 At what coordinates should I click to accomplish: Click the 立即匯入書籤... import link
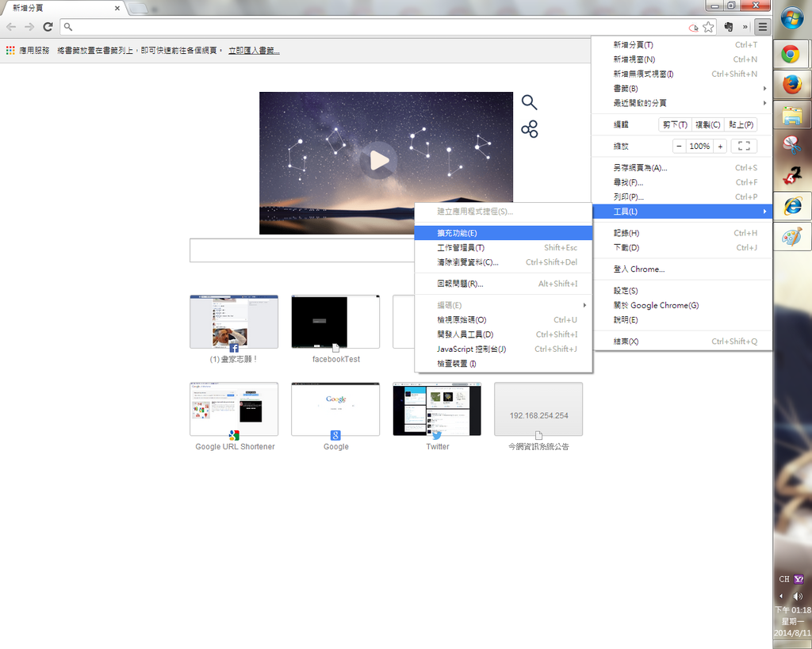254,51
